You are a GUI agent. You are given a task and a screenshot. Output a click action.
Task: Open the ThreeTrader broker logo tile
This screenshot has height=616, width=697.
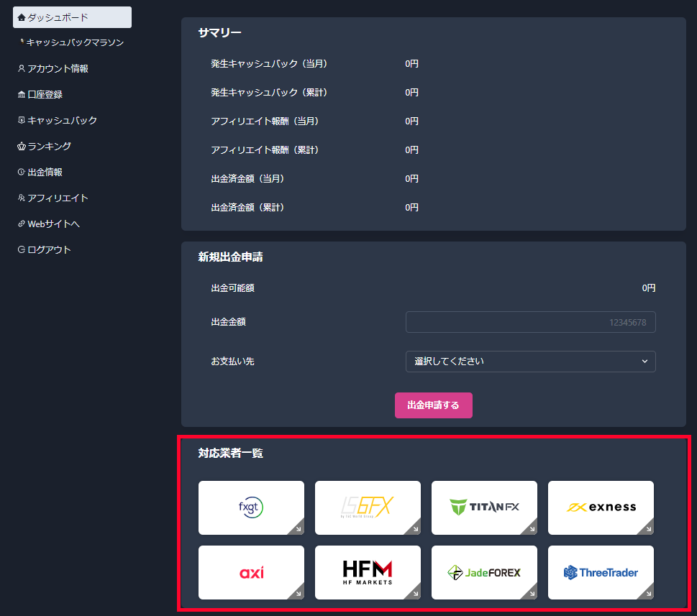[601, 572]
